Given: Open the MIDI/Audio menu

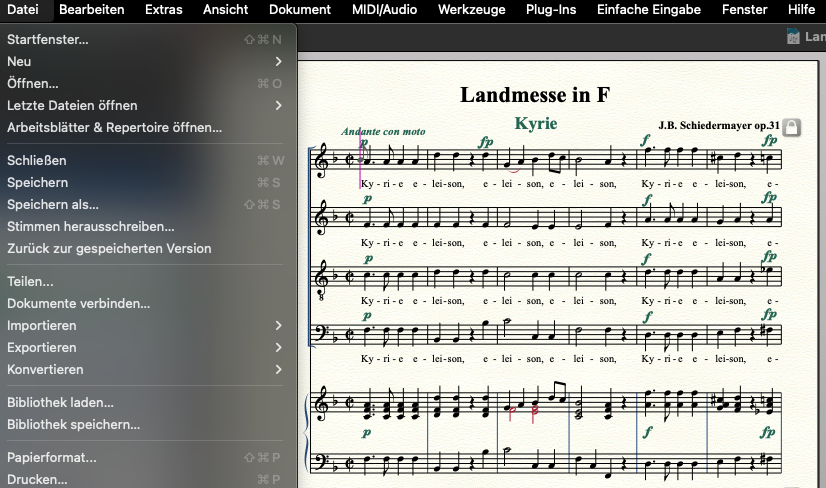Looking at the screenshot, I should [385, 9].
